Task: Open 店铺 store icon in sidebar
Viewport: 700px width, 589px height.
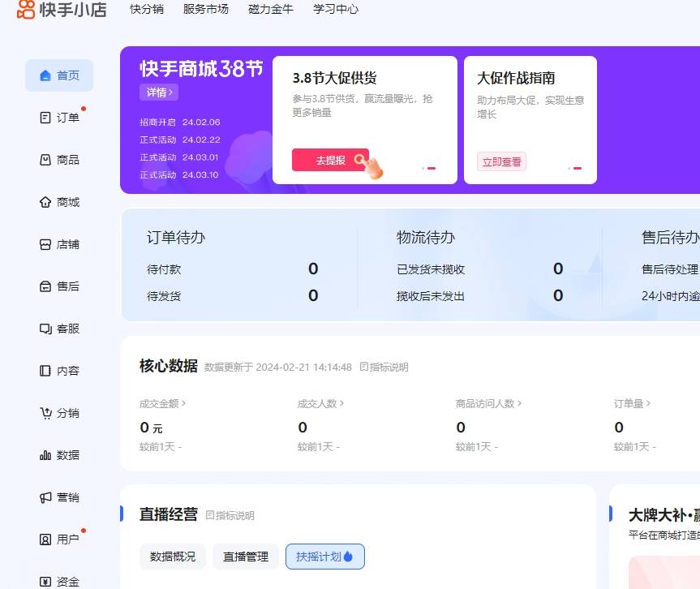Action: click(45, 244)
